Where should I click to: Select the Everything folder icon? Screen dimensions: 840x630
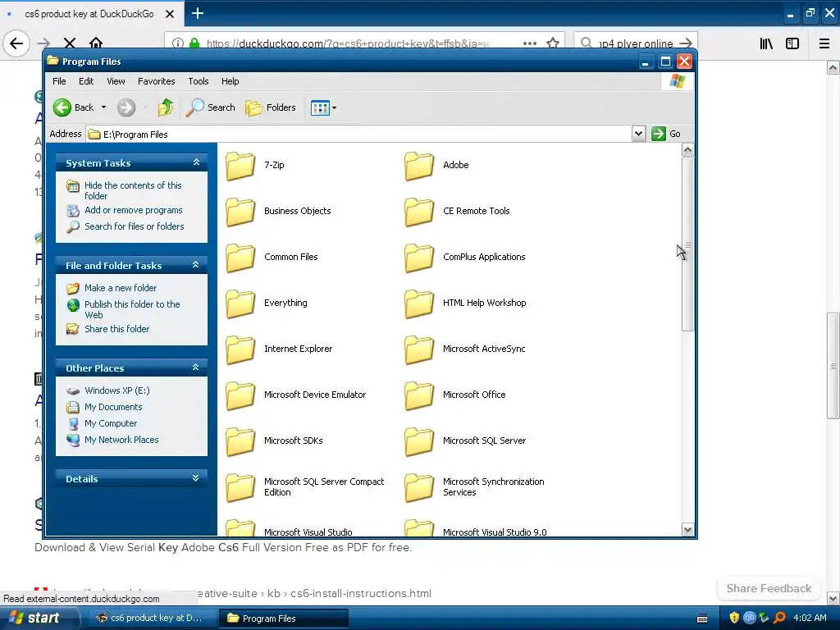pos(240,304)
